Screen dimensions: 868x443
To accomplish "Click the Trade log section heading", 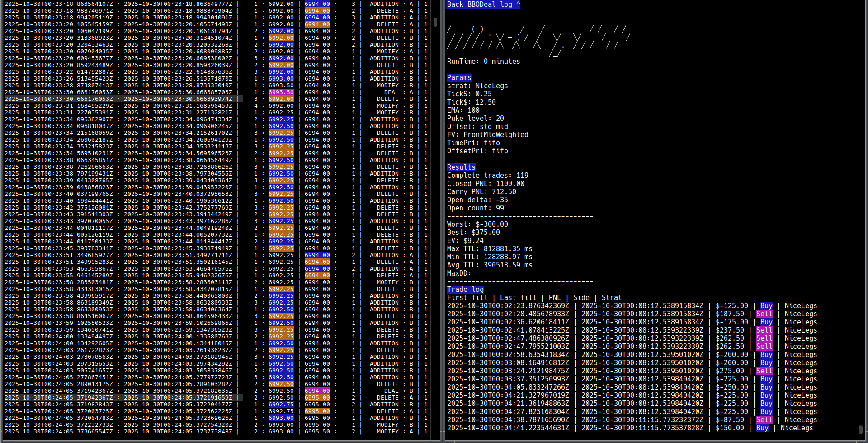I will [x=465, y=290].
